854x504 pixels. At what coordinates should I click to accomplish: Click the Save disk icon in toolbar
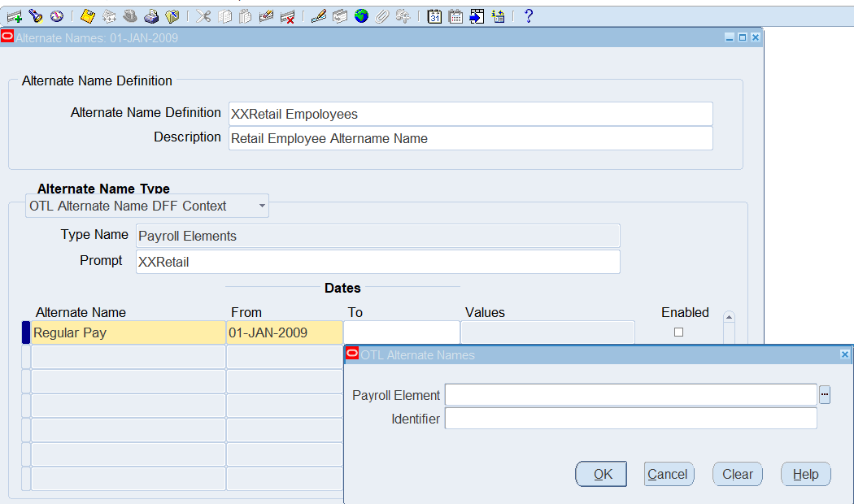click(x=89, y=16)
